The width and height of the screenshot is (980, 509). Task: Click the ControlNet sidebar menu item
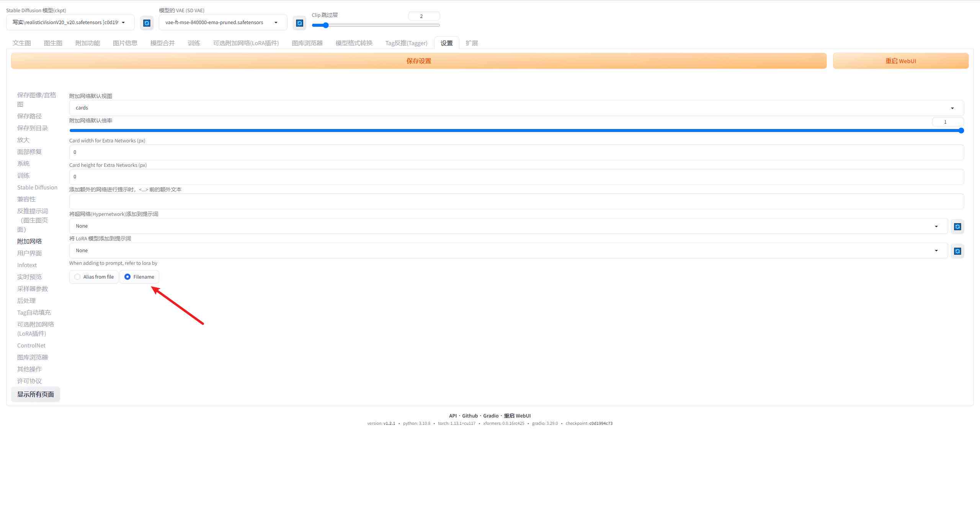coord(32,345)
